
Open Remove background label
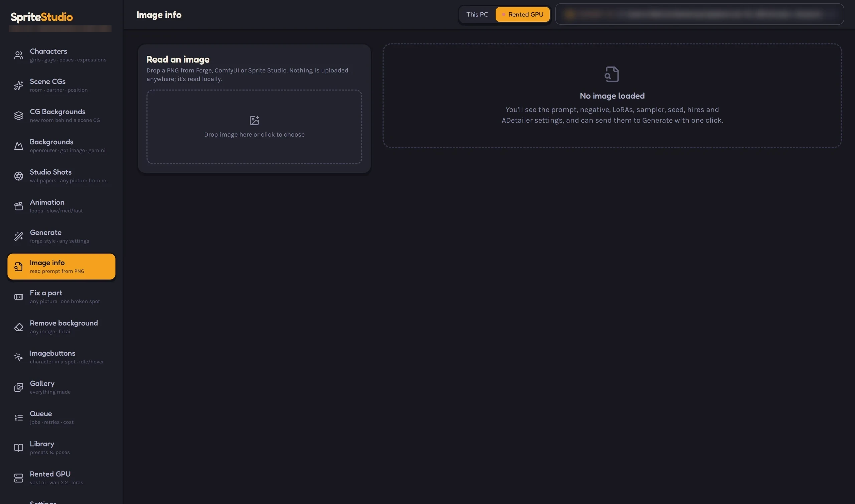(x=64, y=323)
